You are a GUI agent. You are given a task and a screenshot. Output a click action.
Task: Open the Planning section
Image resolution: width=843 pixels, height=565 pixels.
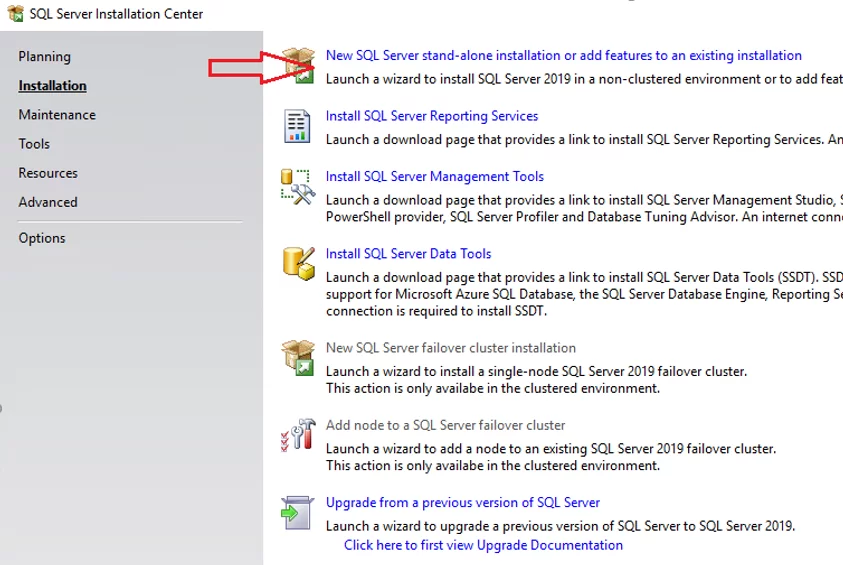[45, 56]
